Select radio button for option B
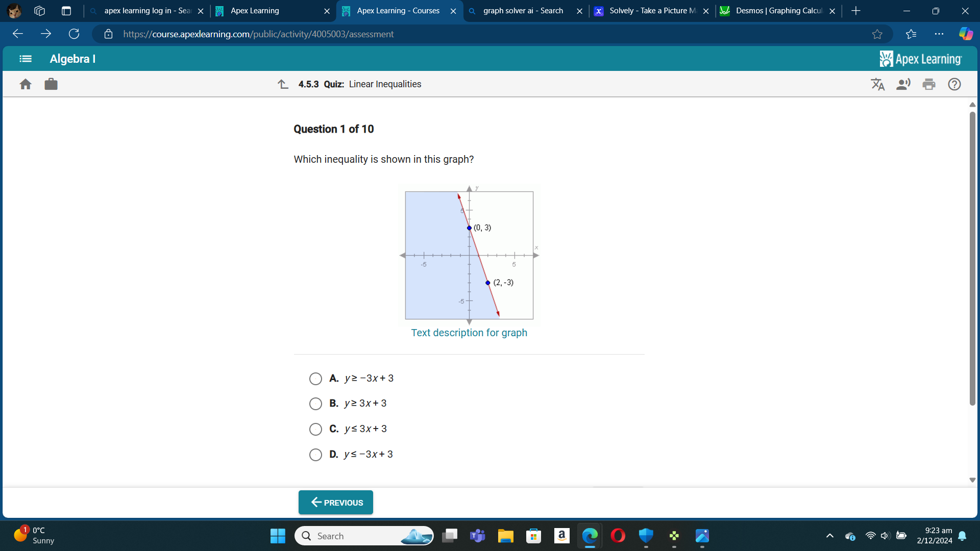The height and width of the screenshot is (551, 980). [x=314, y=403]
